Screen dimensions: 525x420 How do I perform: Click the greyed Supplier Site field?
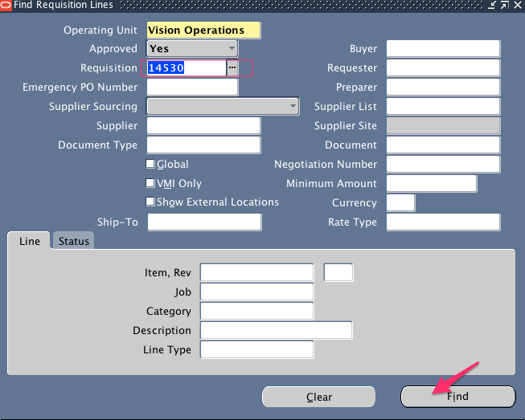point(443,126)
